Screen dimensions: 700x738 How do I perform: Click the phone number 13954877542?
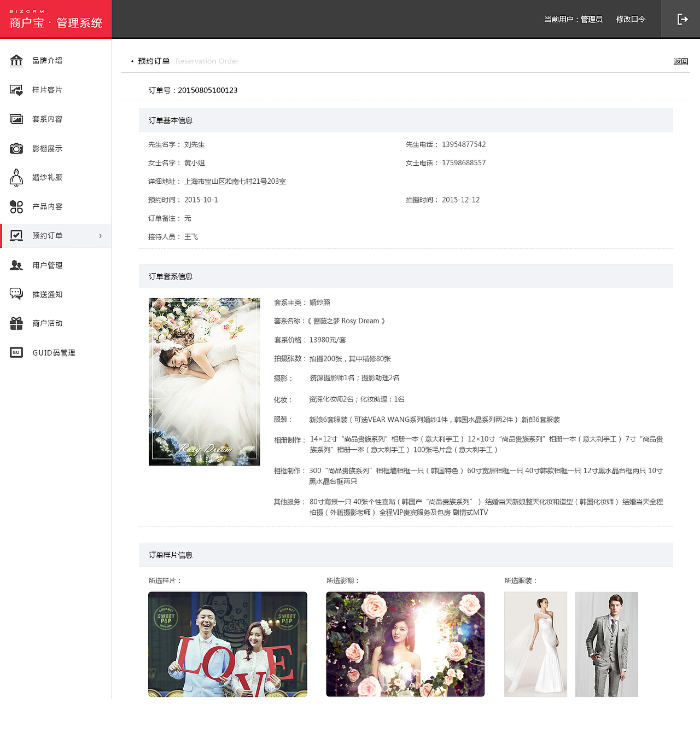(464, 144)
